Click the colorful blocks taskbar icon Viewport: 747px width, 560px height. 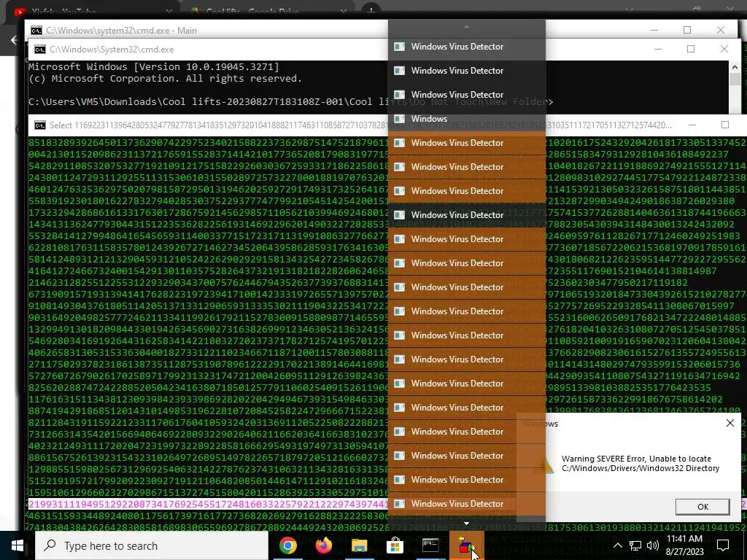[466, 545]
